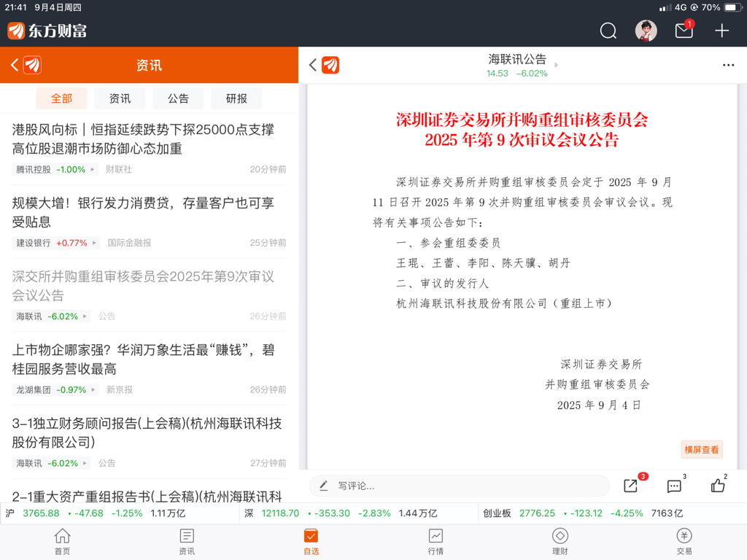Open the 深 index 12118.70 quote

click(x=359, y=513)
